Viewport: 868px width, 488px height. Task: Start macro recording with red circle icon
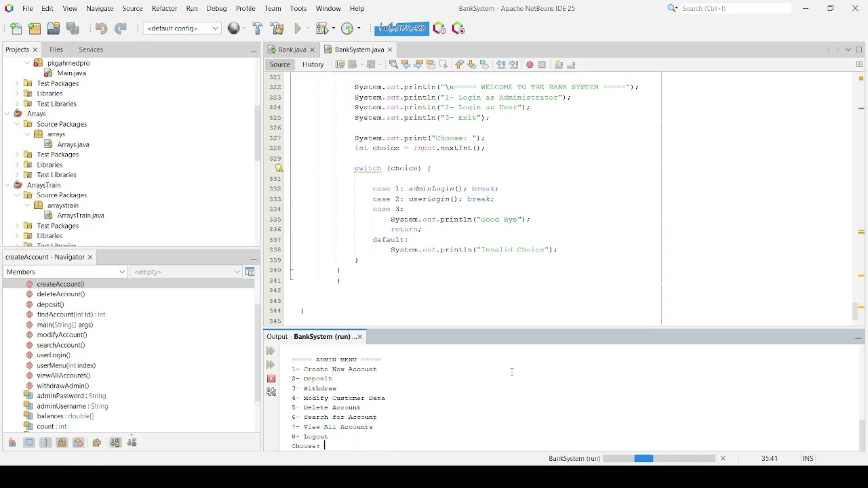530,64
